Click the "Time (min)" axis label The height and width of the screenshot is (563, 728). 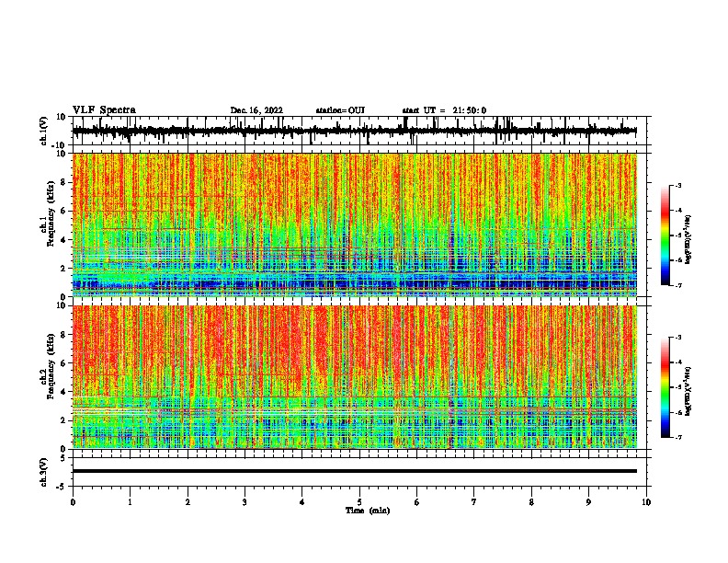(368, 511)
